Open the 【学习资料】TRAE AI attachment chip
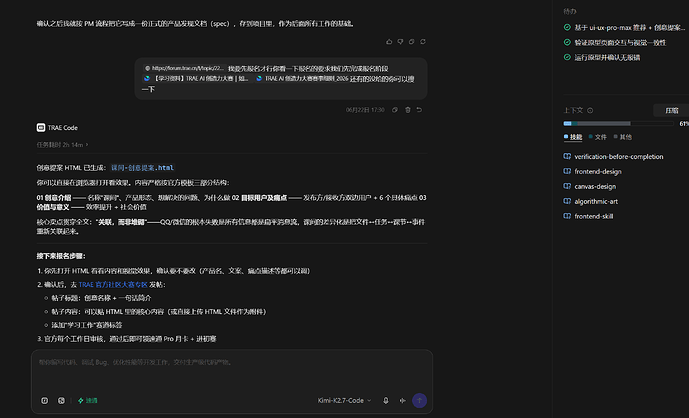Image resolution: width=689 pixels, height=418 pixels. [196, 79]
